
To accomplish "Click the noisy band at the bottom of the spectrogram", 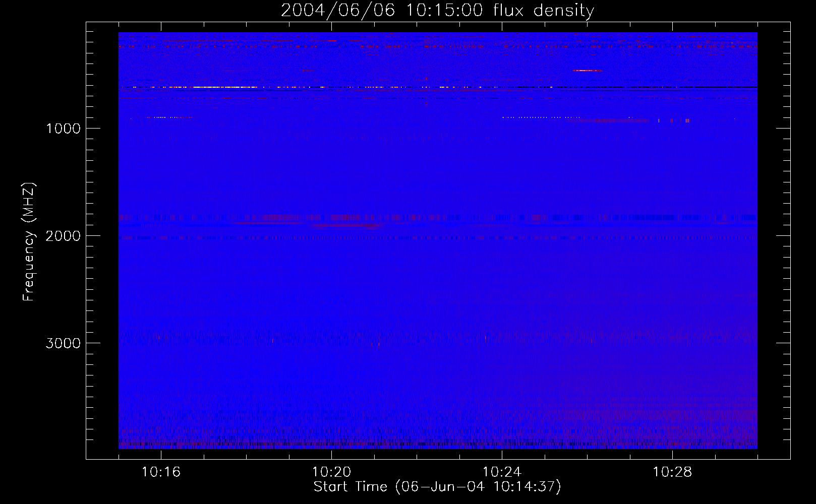I will coord(438,443).
